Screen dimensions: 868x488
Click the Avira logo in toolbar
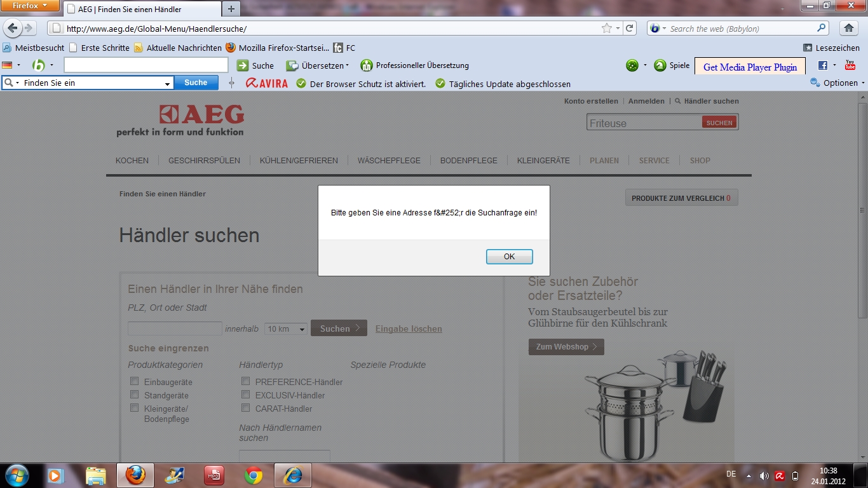click(x=267, y=83)
